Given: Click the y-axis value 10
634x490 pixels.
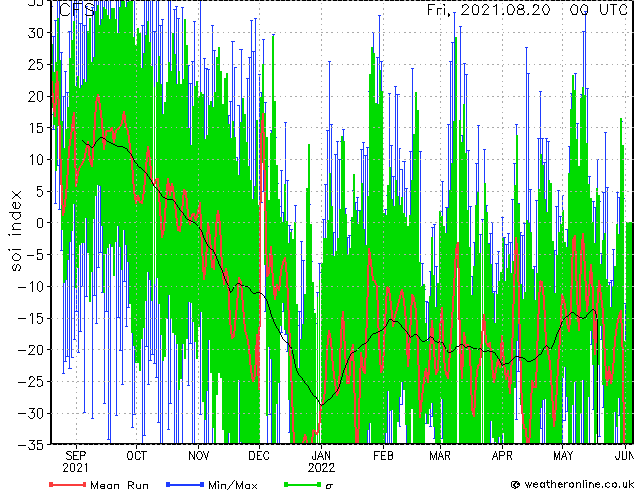Looking at the screenshot, I should [x=36, y=160].
